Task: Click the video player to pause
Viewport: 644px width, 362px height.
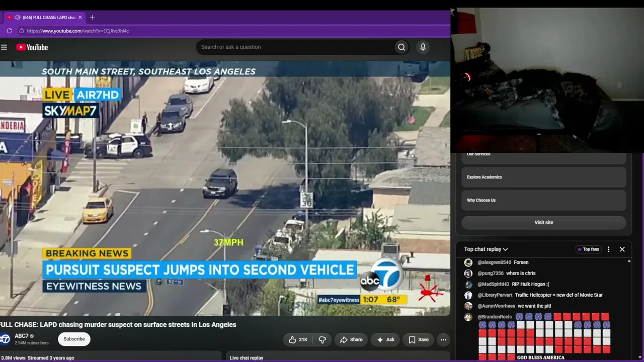Action: [225, 189]
